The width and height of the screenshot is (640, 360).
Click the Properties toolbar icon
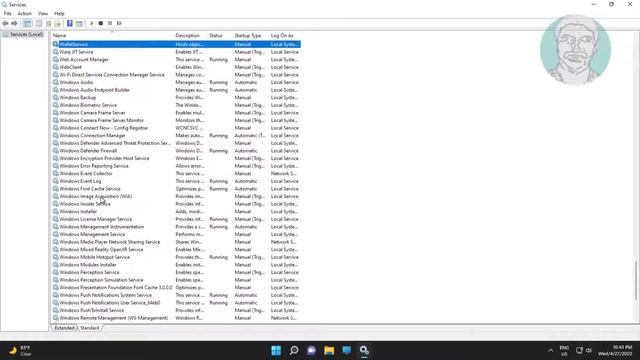39,23
